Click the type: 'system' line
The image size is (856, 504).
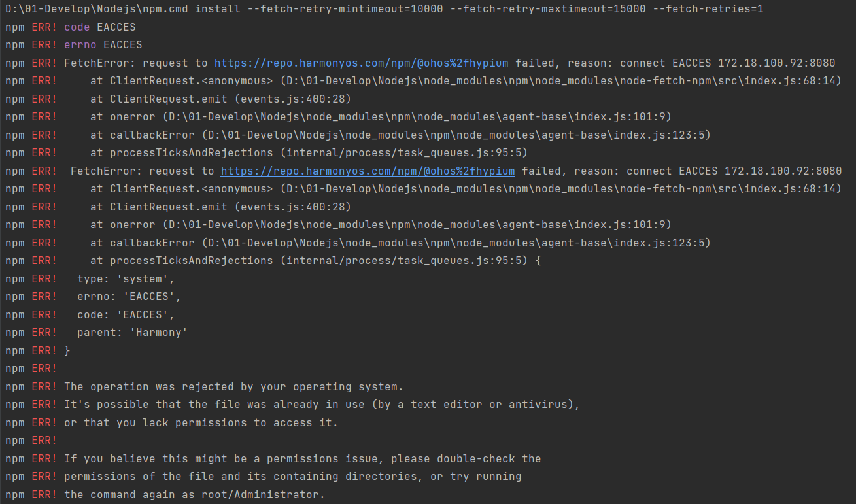90,278
